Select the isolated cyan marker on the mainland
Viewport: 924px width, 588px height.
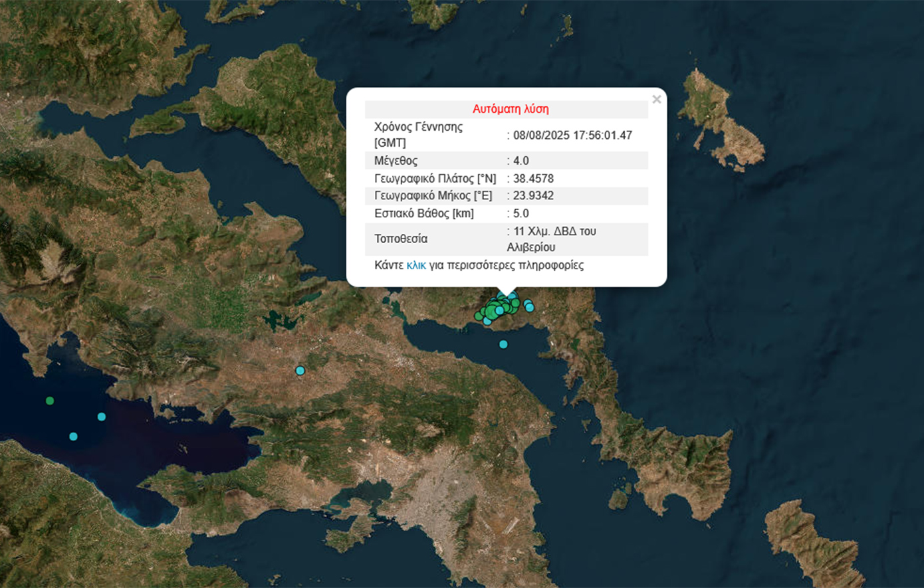[x=300, y=371]
